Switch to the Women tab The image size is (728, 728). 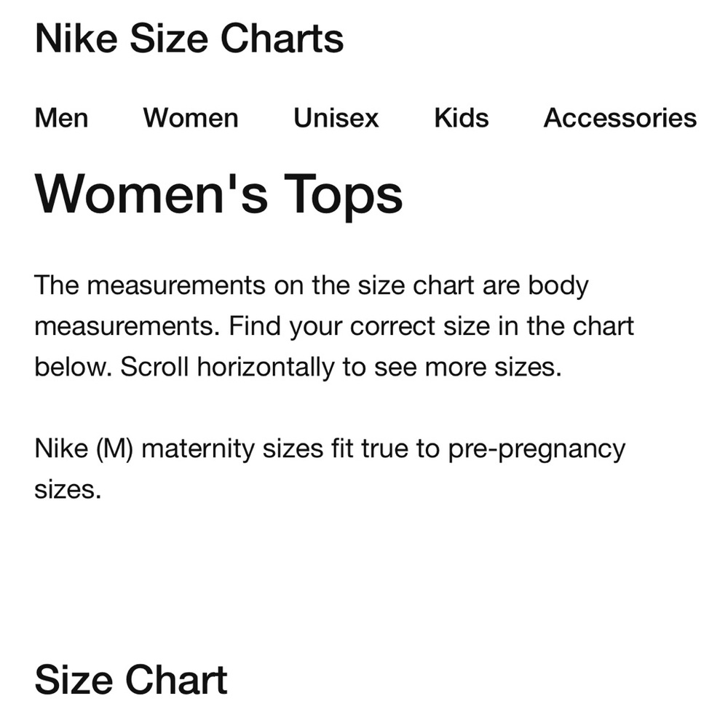[191, 118]
